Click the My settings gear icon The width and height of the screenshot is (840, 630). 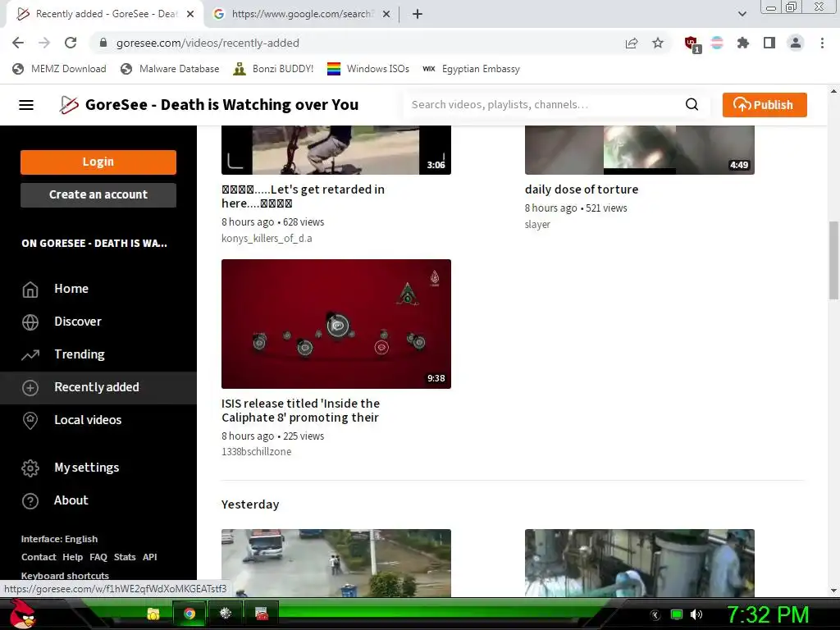[30, 468]
